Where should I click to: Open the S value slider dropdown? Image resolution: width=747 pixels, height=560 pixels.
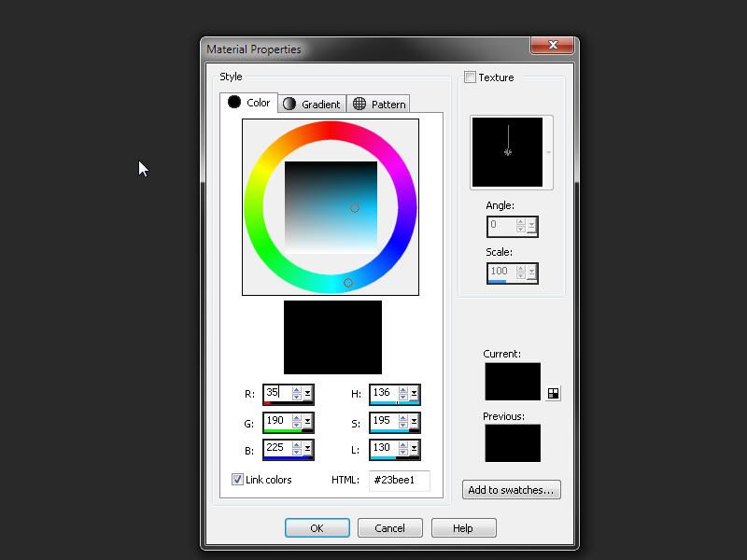(415, 422)
